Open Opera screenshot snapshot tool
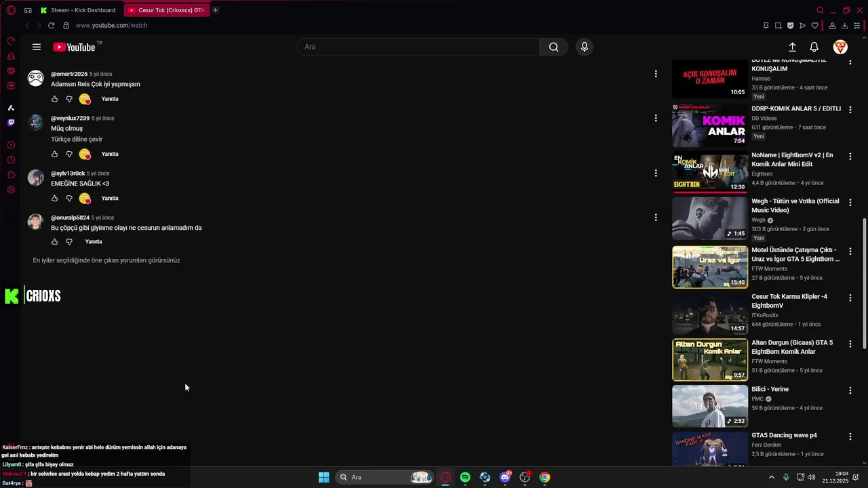The height and width of the screenshot is (488, 868). pos(778,26)
